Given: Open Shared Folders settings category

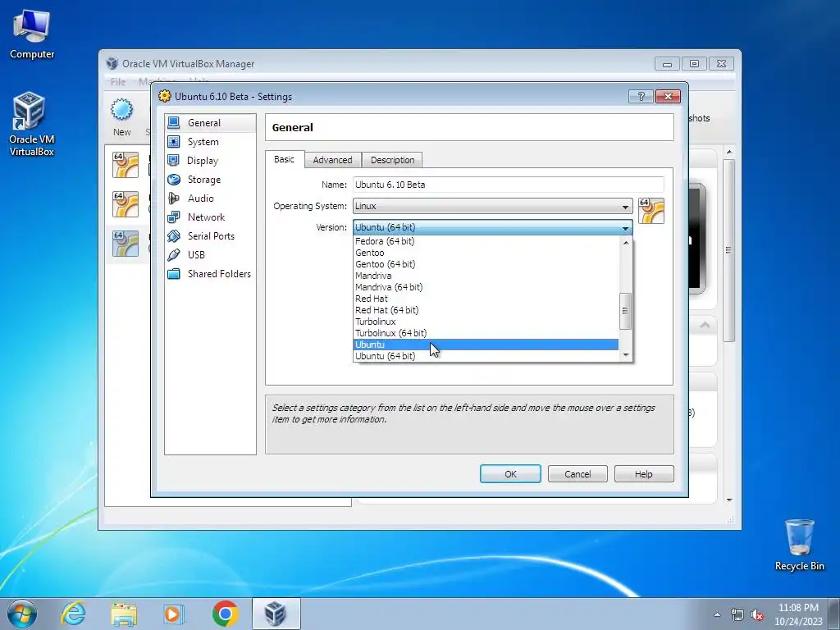Looking at the screenshot, I should (x=210, y=274).
